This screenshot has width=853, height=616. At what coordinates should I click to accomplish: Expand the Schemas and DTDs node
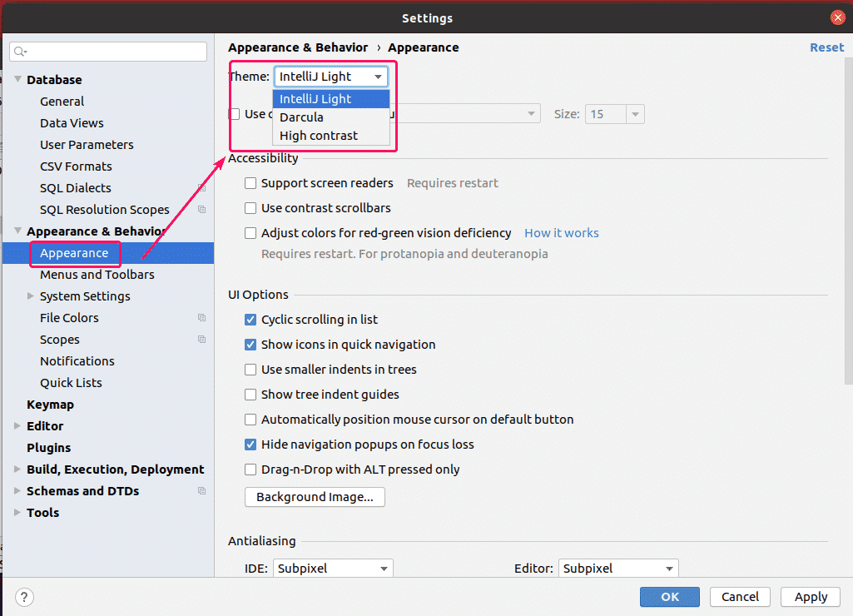(x=17, y=491)
